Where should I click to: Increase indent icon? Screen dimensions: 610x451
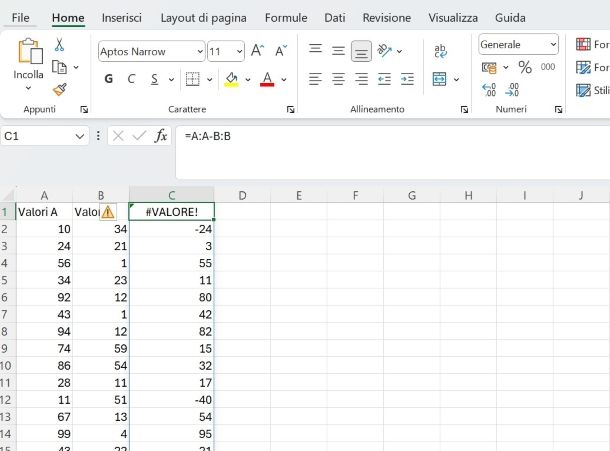pyautogui.click(x=407, y=79)
